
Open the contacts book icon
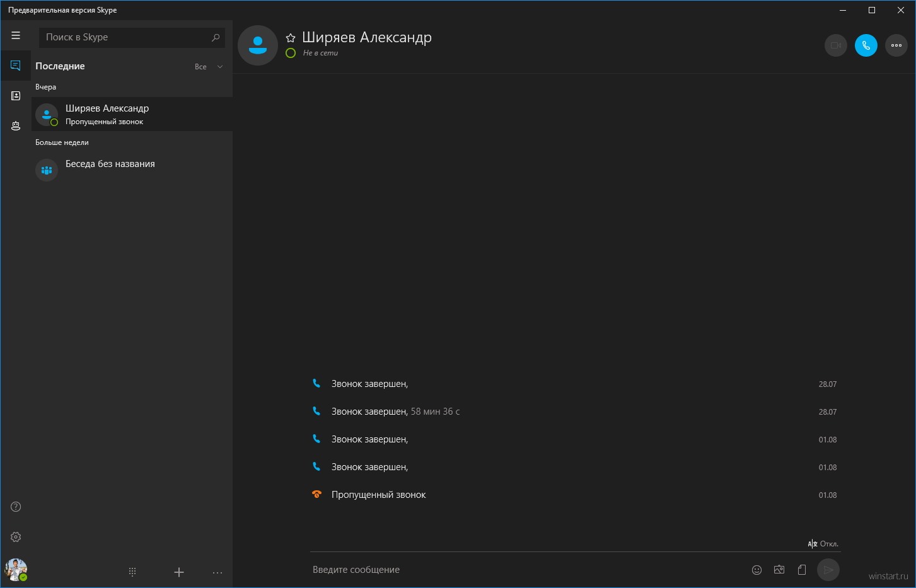tap(16, 96)
